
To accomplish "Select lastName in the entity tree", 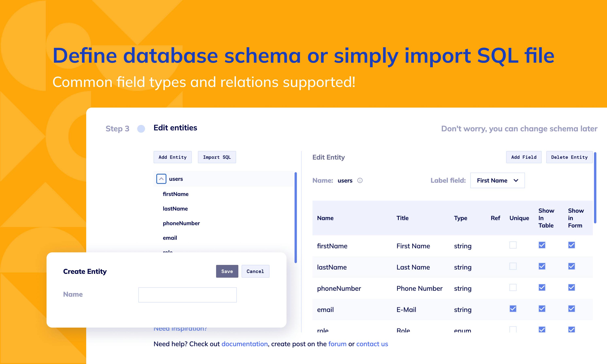I will [x=175, y=209].
